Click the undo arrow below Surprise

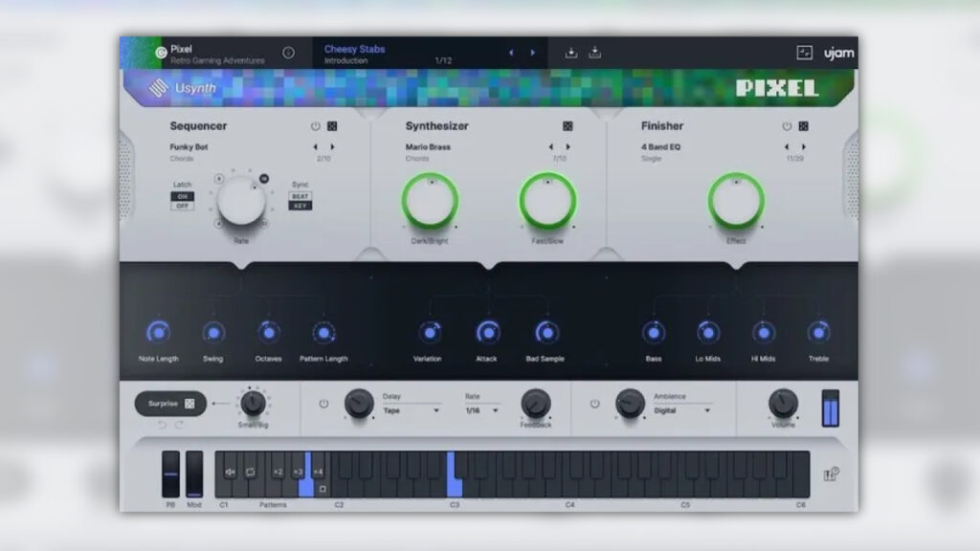tap(161, 424)
